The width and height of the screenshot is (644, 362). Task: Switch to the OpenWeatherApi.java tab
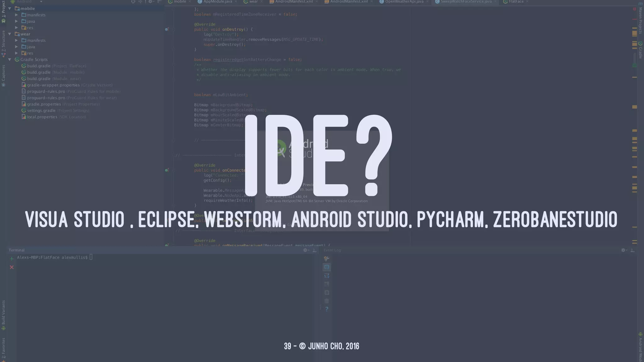click(x=404, y=2)
